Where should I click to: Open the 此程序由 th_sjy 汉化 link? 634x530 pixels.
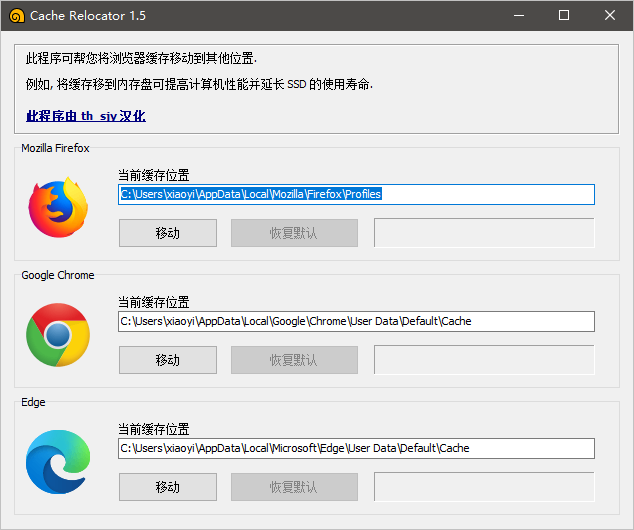click(x=86, y=116)
